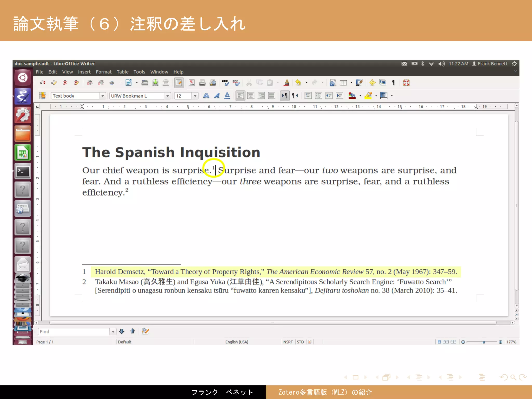Click the Find next down arrow
This screenshot has height=399, width=532.
tap(122, 331)
